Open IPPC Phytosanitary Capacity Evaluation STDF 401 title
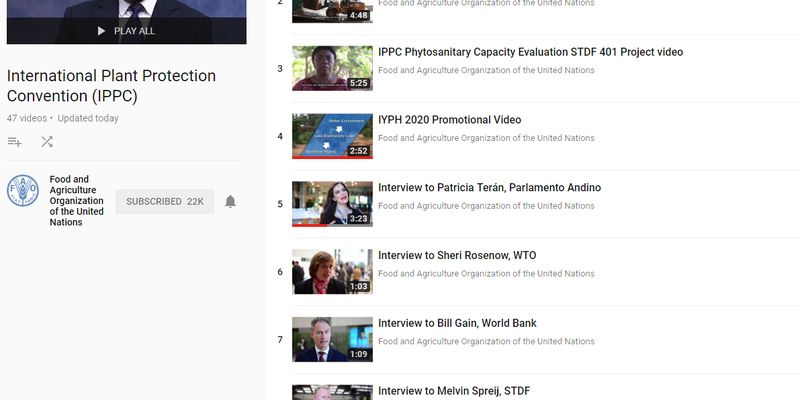 (531, 52)
